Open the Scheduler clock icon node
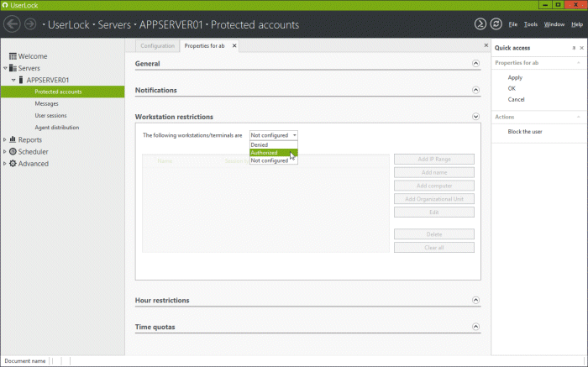 (x=13, y=152)
